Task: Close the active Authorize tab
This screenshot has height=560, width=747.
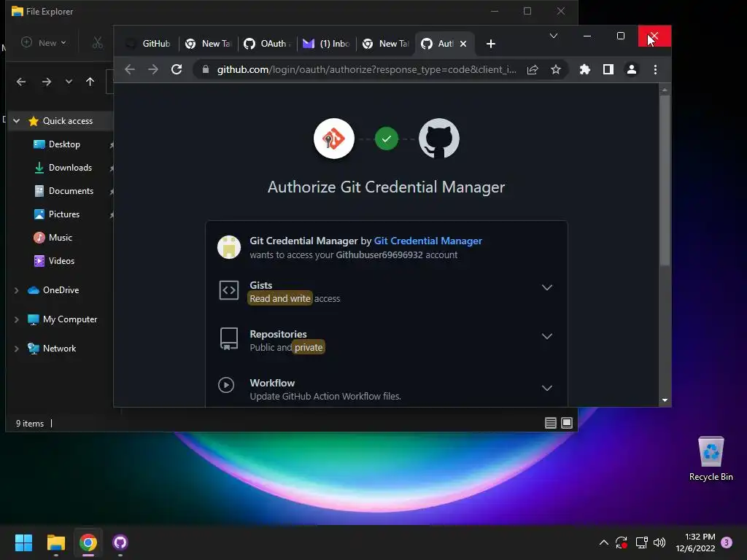Action: point(463,44)
